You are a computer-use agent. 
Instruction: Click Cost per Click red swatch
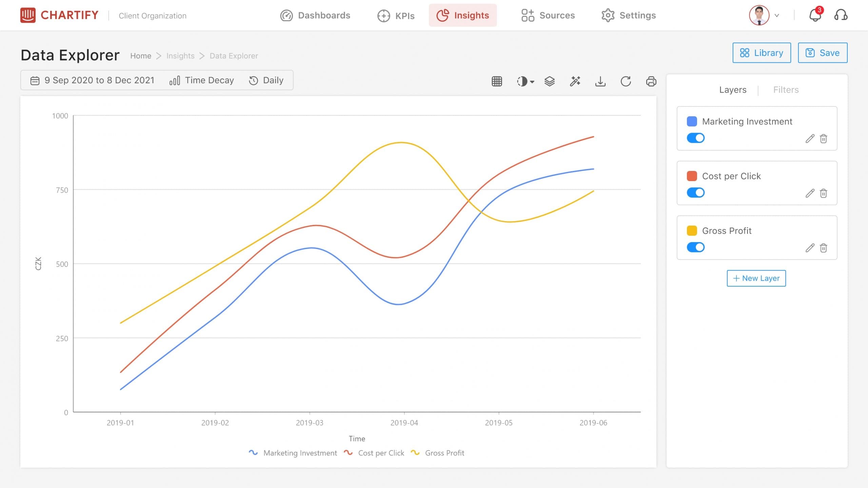click(x=692, y=176)
